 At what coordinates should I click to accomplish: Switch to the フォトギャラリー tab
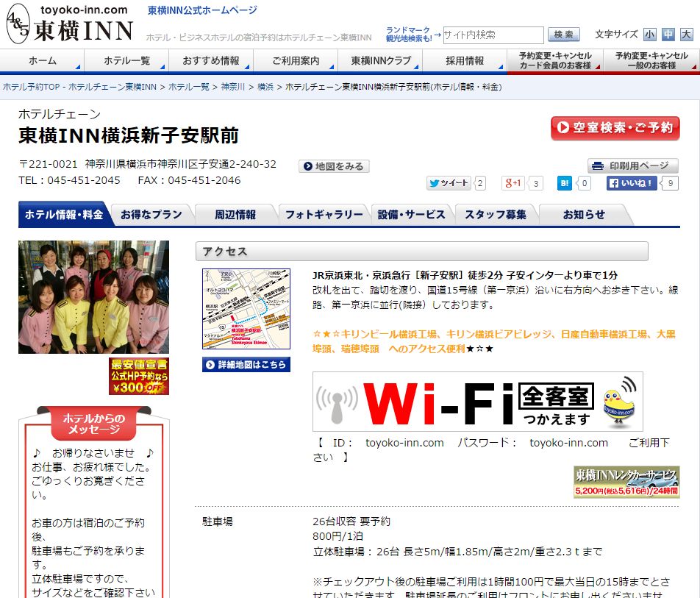tap(324, 215)
